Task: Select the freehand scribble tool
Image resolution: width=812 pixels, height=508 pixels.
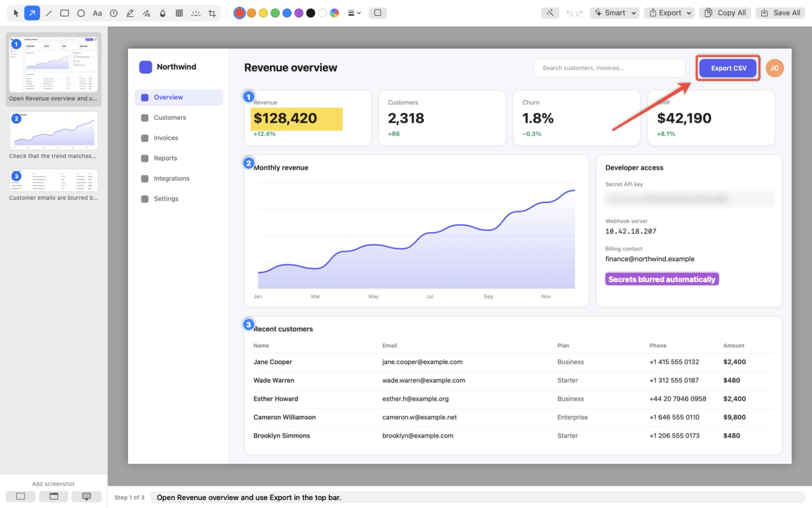Action: click(x=147, y=13)
